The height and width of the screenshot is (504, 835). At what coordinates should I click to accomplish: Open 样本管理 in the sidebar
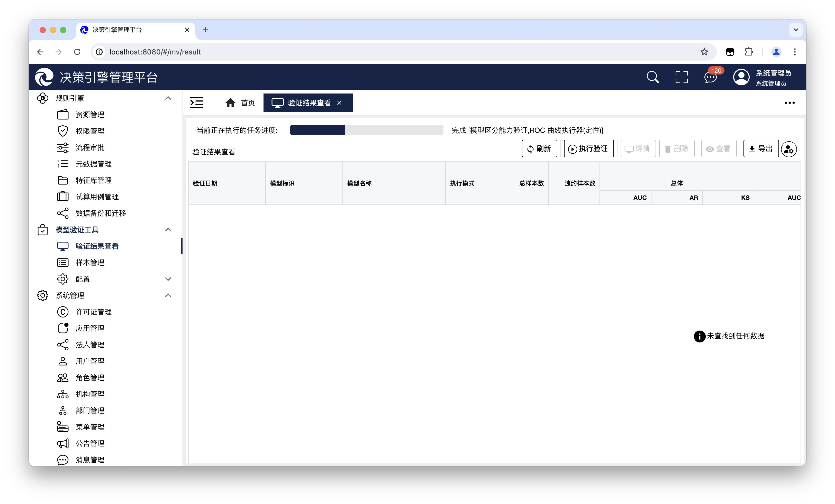pyautogui.click(x=90, y=263)
